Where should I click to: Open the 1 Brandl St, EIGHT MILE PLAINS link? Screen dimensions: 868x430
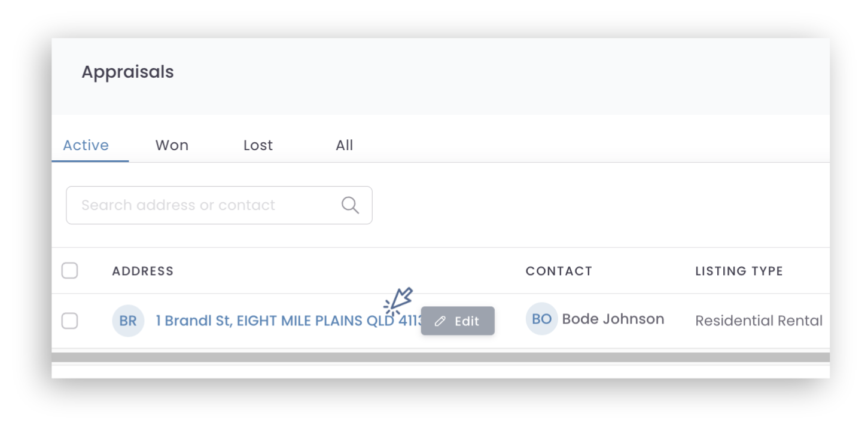point(290,321)
